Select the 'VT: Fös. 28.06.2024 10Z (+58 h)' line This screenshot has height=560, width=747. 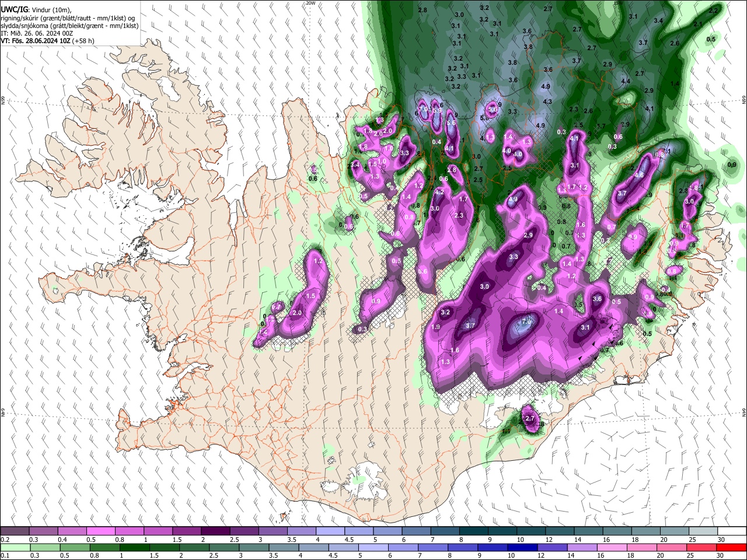point(47,41)
